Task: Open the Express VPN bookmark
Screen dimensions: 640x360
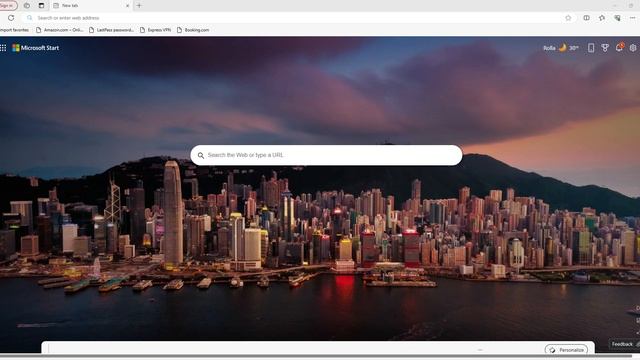Action: (x=156, y=30)
